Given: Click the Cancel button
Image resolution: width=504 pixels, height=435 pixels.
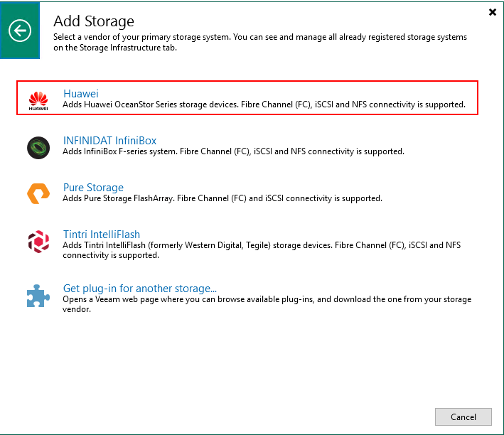Looking at the screenshot, I should [x=463, y=417].
